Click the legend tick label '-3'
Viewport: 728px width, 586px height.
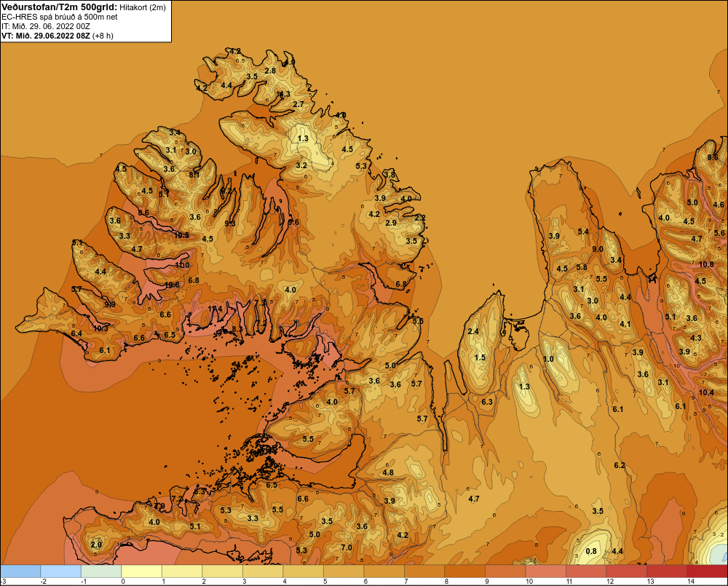4,582
